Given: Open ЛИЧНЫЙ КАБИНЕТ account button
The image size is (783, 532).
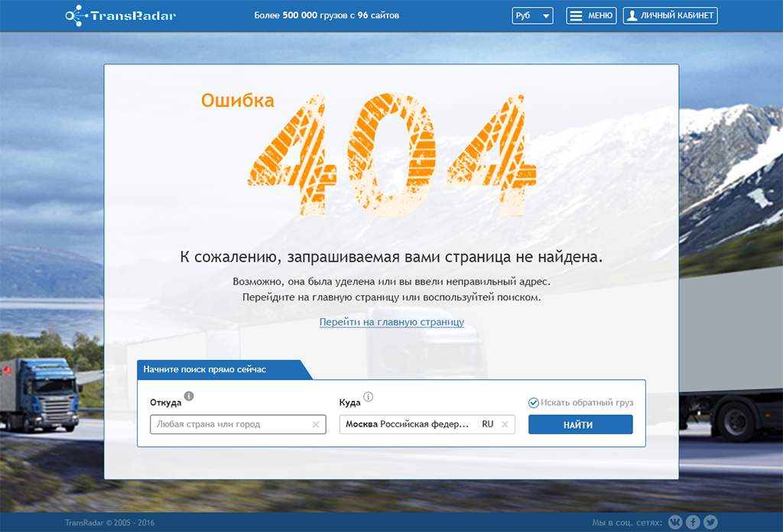Looking at the screenshot, I should tap(670, 15).
